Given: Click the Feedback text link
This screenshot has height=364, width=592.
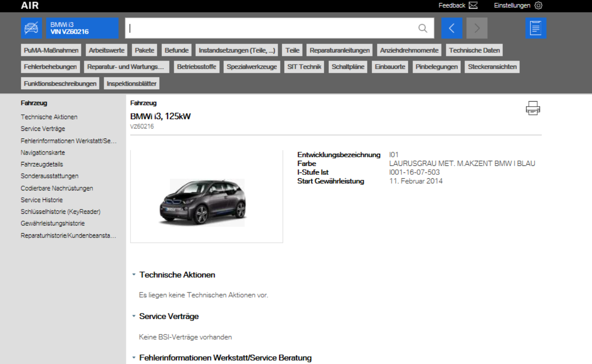Looking at the screenshot, I should [x=451, y=5].
